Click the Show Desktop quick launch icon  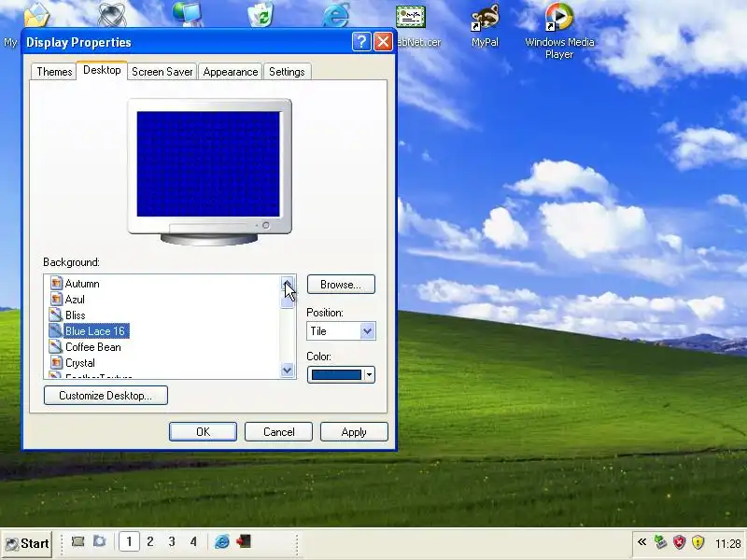tap(78, 541)
